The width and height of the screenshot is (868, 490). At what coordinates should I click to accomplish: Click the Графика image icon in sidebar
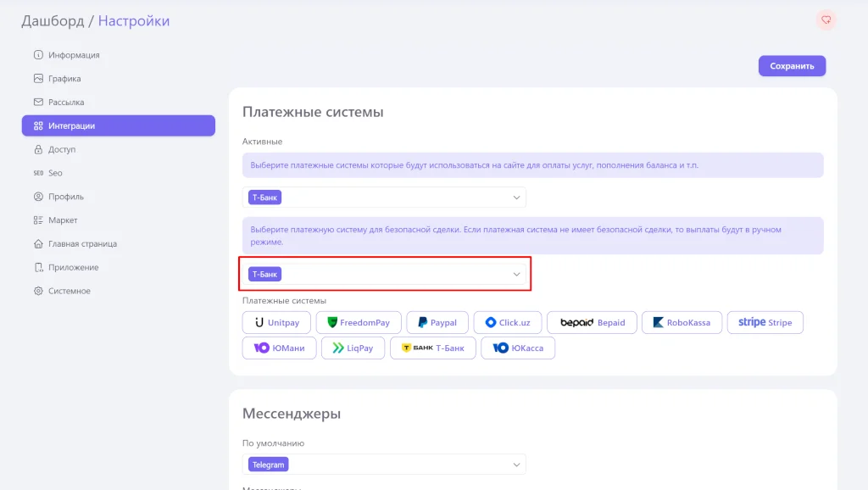[x=38, y=79]
